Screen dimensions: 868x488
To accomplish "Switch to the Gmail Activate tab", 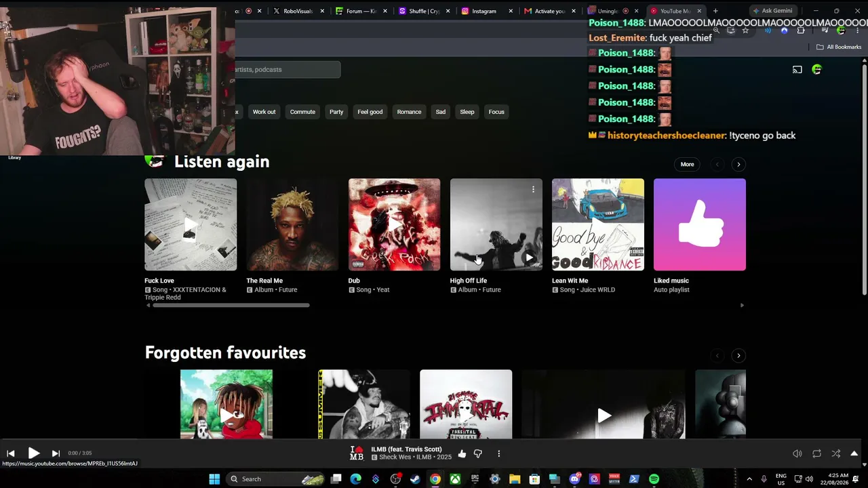I will click(x=550, y=11).
